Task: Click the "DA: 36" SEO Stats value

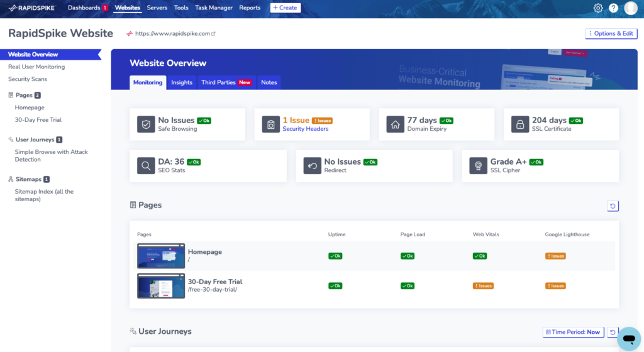Action: click(x=171, y=162)
